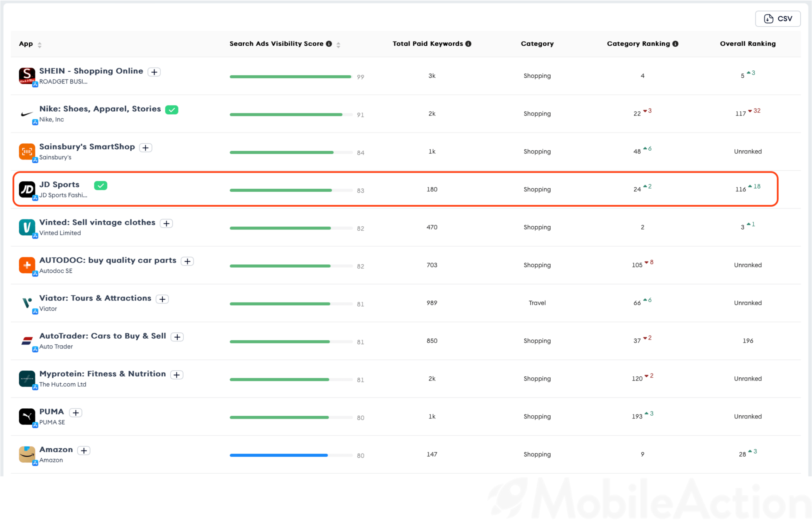Sort by Search Ads Visibility Score arrows
The width and height of the screenshot is (812, 520).
(338, 45)
